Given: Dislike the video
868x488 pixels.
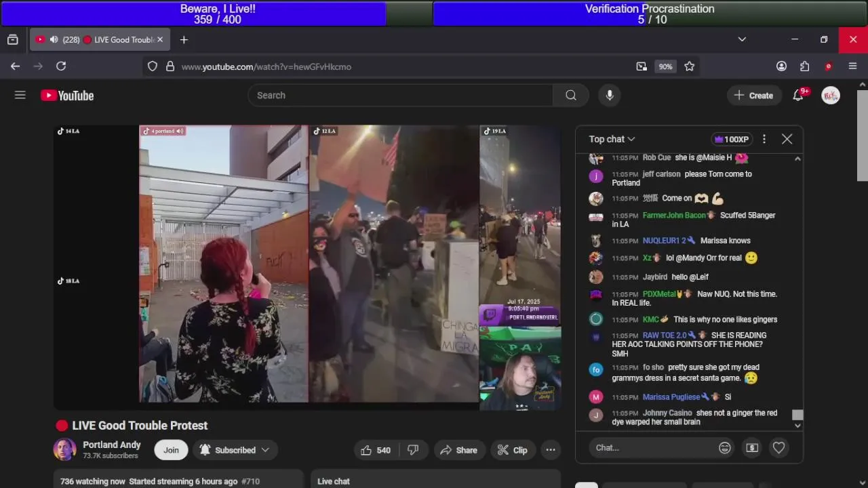Looking at the screenshot, I should (x=413, y=450).
